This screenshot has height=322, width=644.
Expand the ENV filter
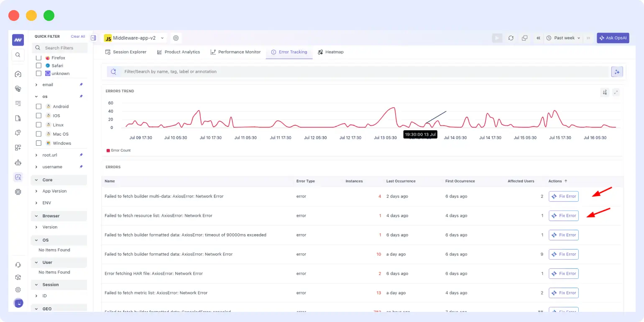pyautogui.click(x=36, y=203)
